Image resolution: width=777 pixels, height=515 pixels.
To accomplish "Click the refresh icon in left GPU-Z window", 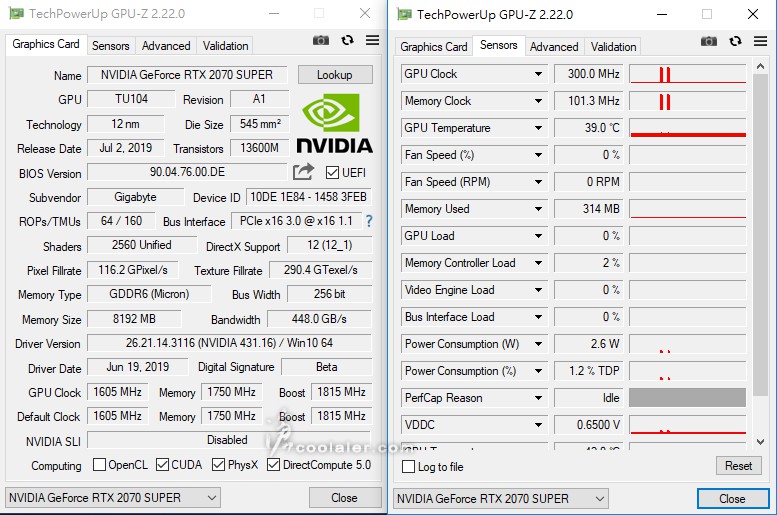I will pos(347,40).
